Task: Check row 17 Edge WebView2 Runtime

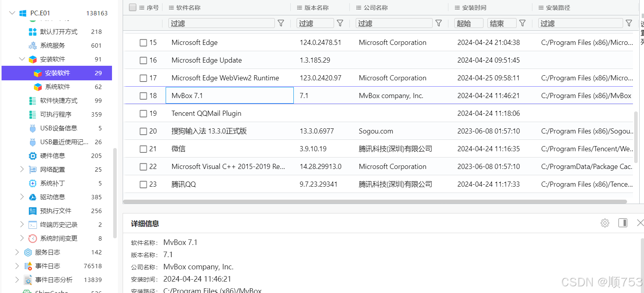Action: (144, 78)
